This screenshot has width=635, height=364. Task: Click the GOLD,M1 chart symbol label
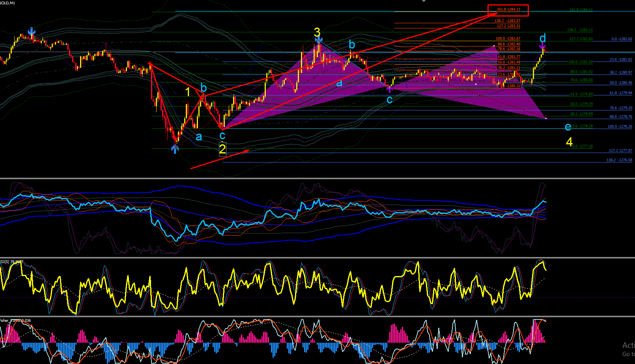(8, 3)
